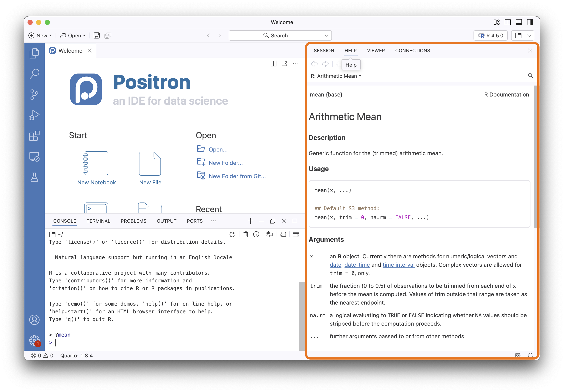Follow the date-time link in help
The height and width of the screenshot is (392, 564).
(x=357, y=265)
